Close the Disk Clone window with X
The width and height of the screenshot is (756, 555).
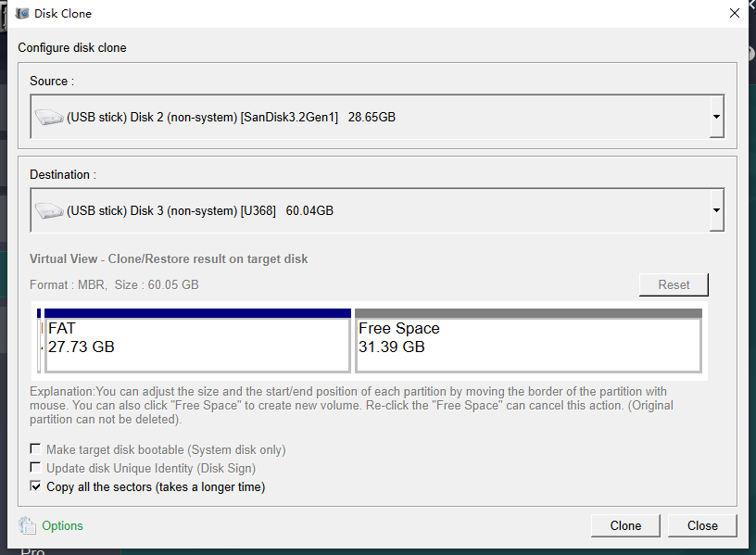pos(735,14)
